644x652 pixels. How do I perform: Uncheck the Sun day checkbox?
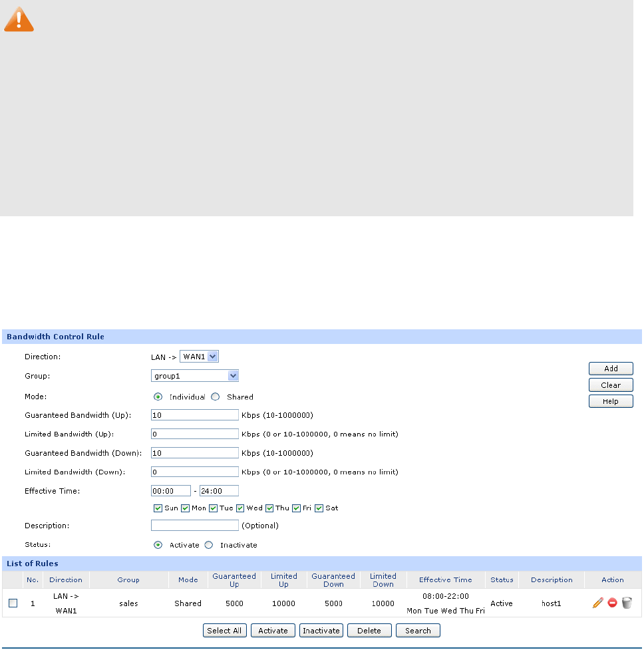pos(158,508)
